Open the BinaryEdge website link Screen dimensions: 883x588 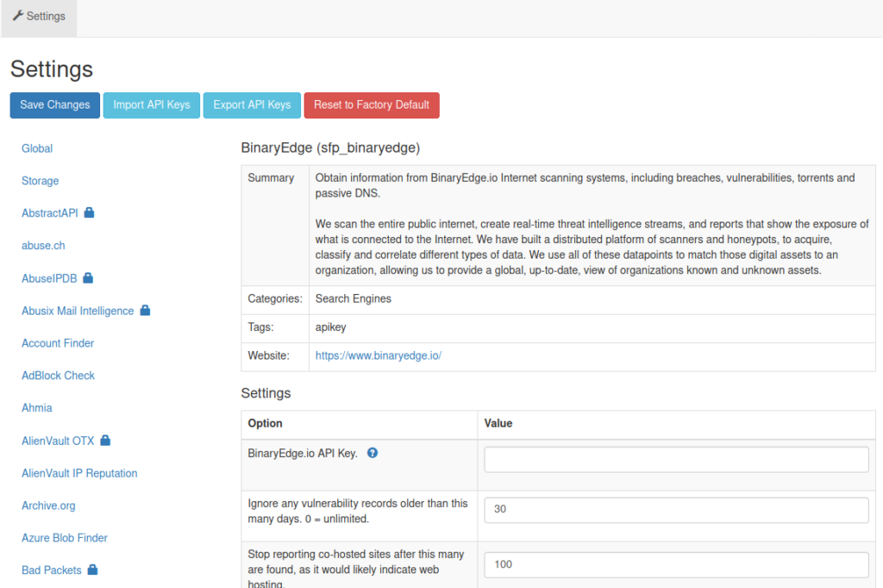pyautogui.click(x=379, y=355)
